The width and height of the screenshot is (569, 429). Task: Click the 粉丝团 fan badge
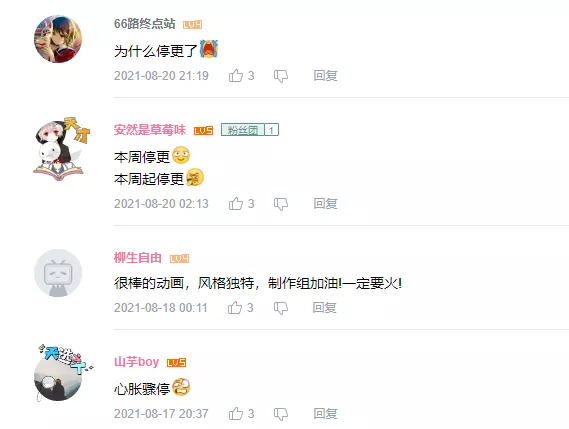tap(250, 130)
